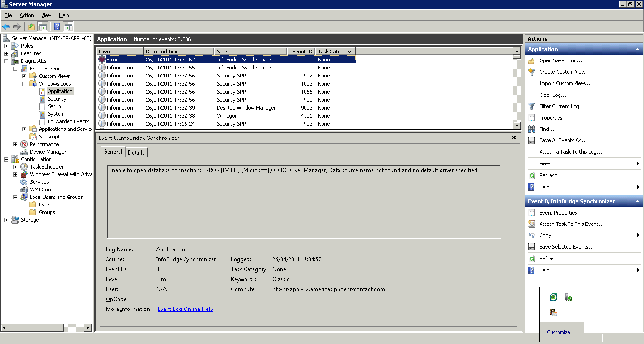Close the event preview pane
This screenshot has width=644, height=344.
click(x=514, y=138)
